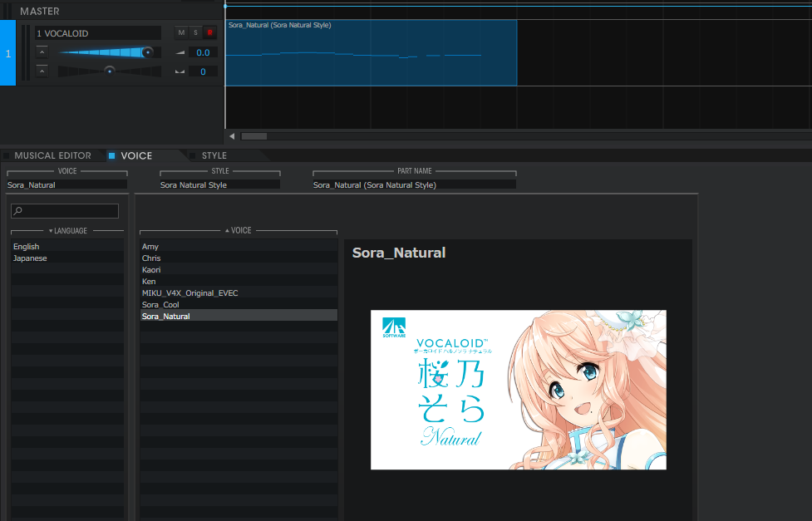Switch to the MUSICAL EDITOR tab
This screenshot has width=812, height=521.
click(53, 155)
